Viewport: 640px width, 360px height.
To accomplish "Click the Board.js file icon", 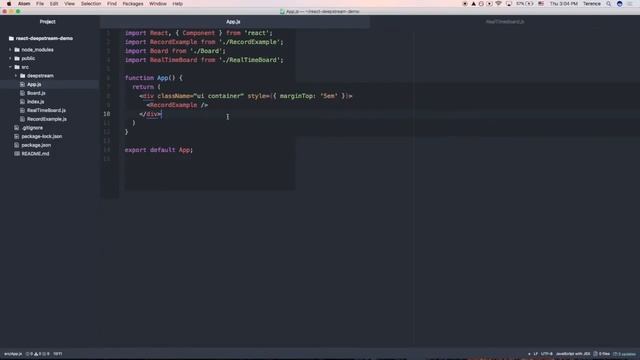I will 22,93.
